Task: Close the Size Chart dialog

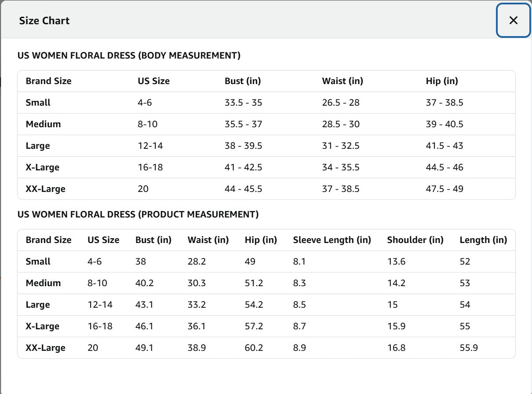Action: click(513, 20)
